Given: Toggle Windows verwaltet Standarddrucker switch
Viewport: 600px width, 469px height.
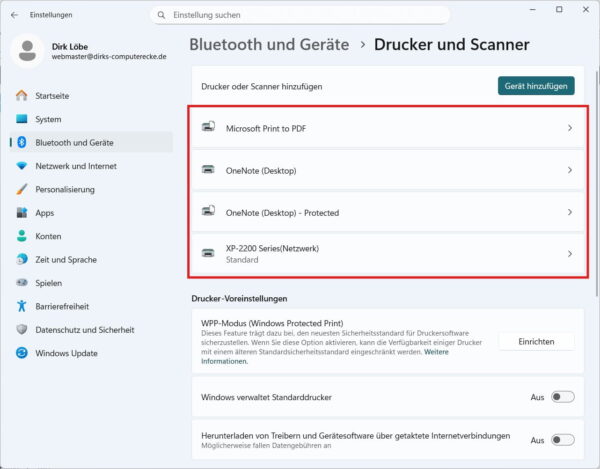Looking at the screenshot, I should pos(562,397).
